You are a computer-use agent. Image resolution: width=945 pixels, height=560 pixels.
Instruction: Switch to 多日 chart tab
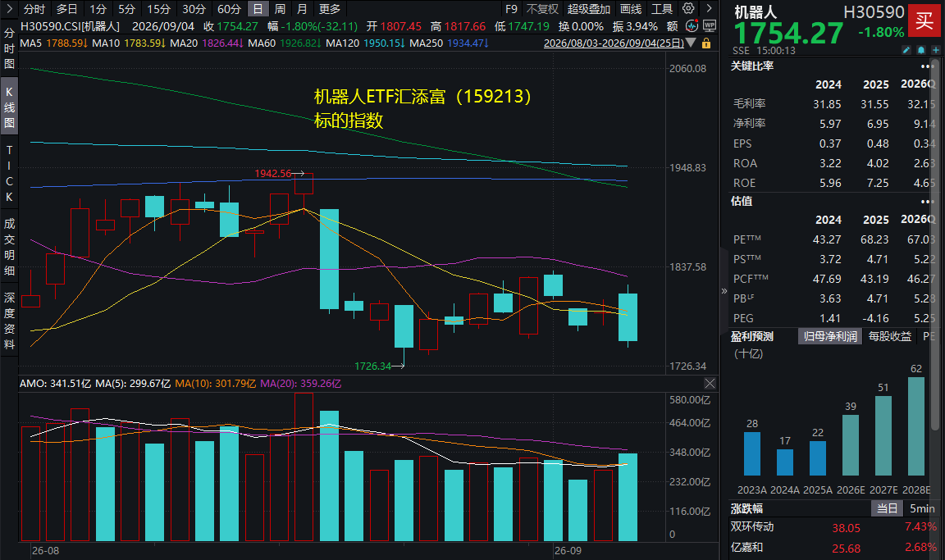66,9
